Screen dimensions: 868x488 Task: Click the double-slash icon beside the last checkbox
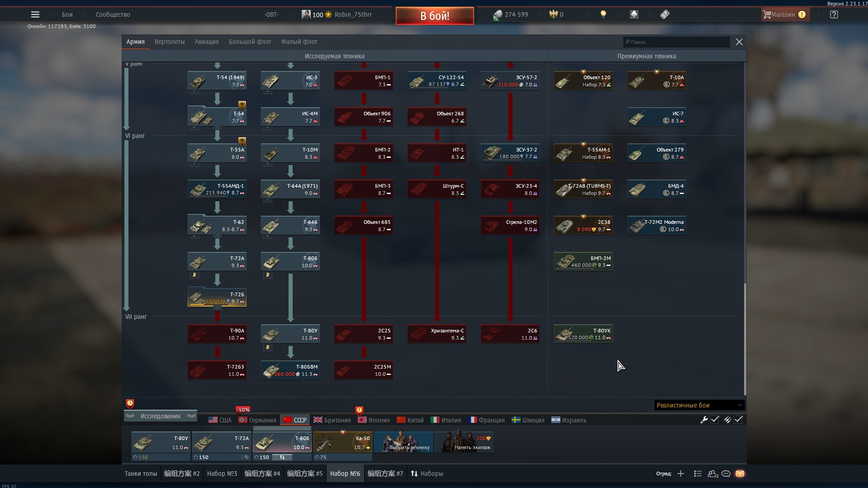(727, 420)
